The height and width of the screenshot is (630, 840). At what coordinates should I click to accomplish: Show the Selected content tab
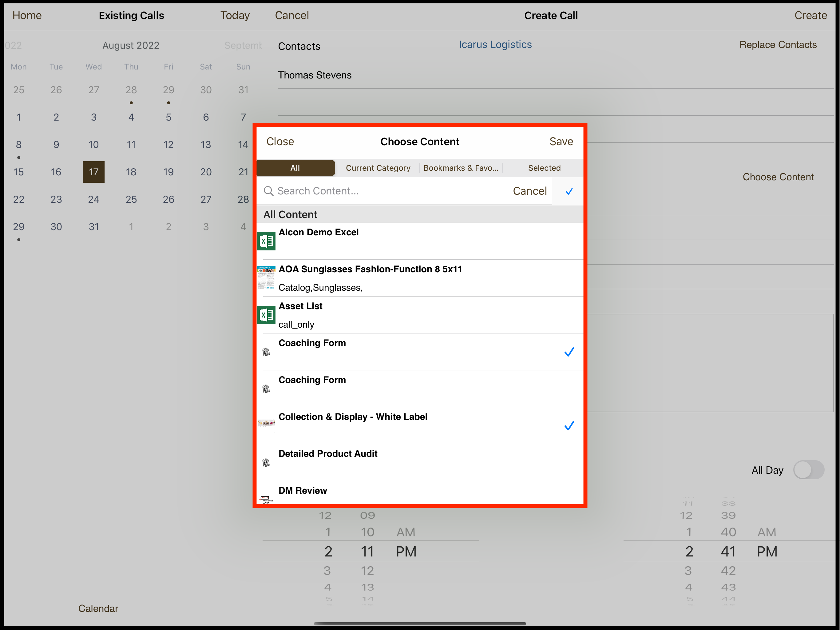point(544,168)
